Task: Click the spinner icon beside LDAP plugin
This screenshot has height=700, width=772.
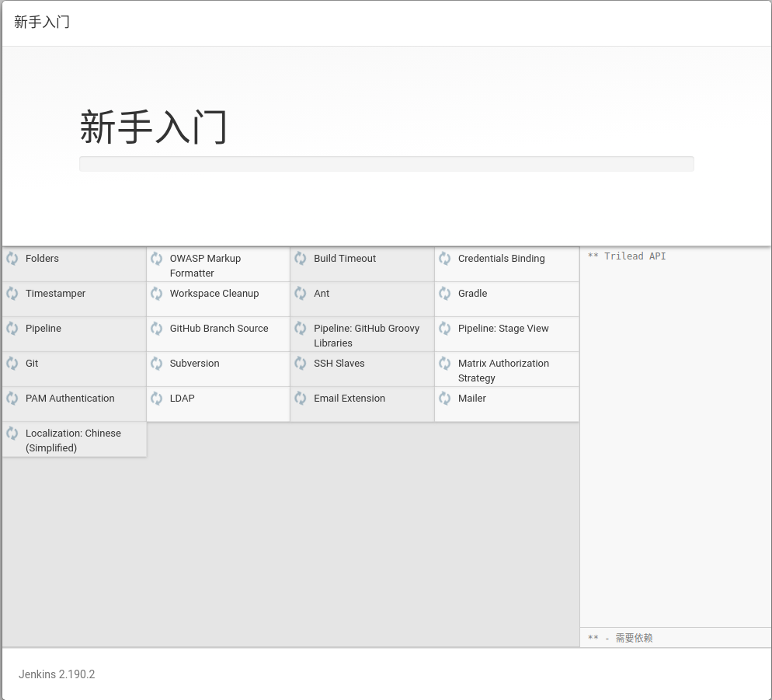Action: pos(156,399)
